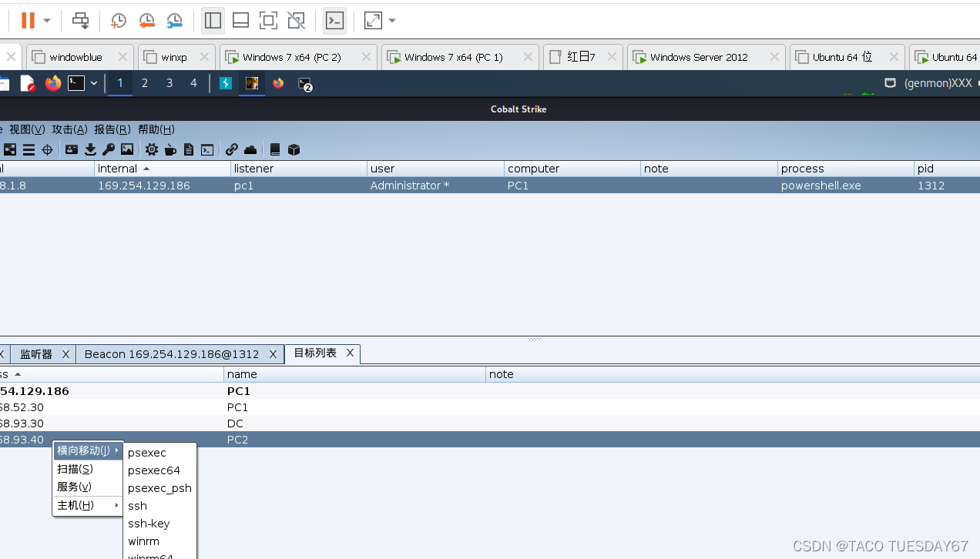Enter full screen mode icon

click(268, 21)
